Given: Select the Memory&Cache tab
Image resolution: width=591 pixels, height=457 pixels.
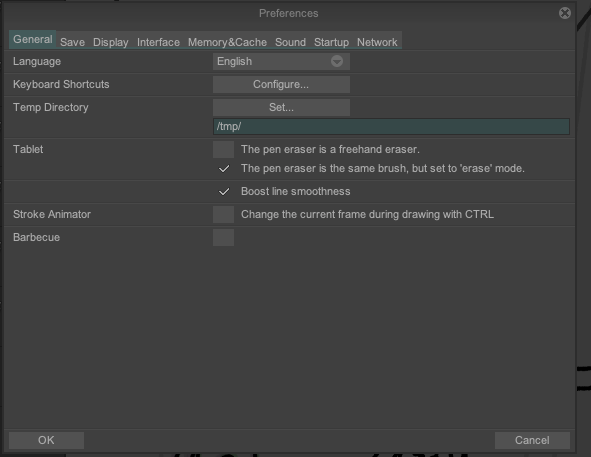Looking at the screenshot, I should [x=227, y=42].
